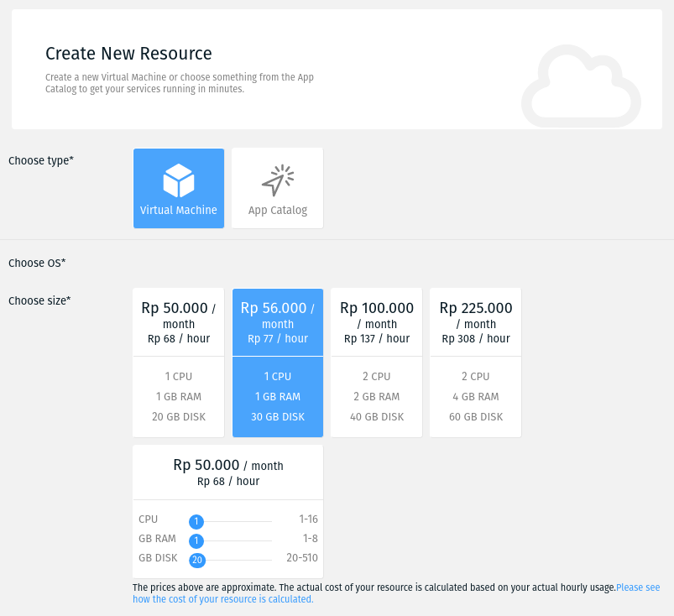
Task: Click the GB DISK slider handle
Action: (x=197, y=560)
